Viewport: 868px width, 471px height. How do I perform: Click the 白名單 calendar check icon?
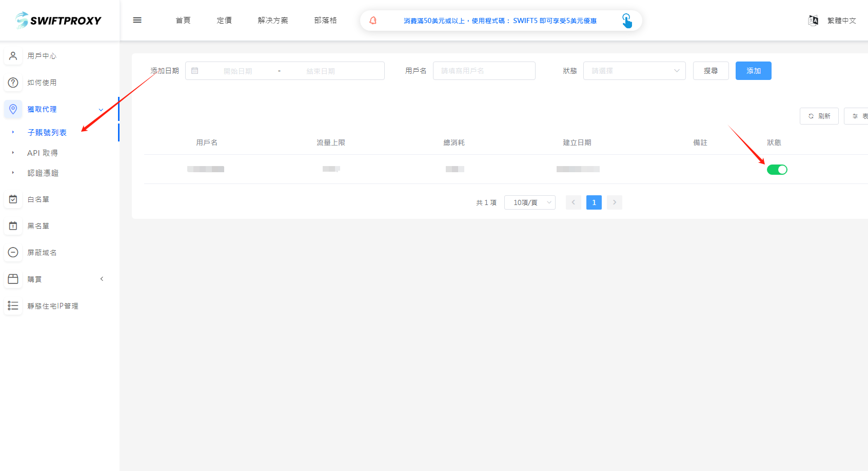click(x=13, y=199)
